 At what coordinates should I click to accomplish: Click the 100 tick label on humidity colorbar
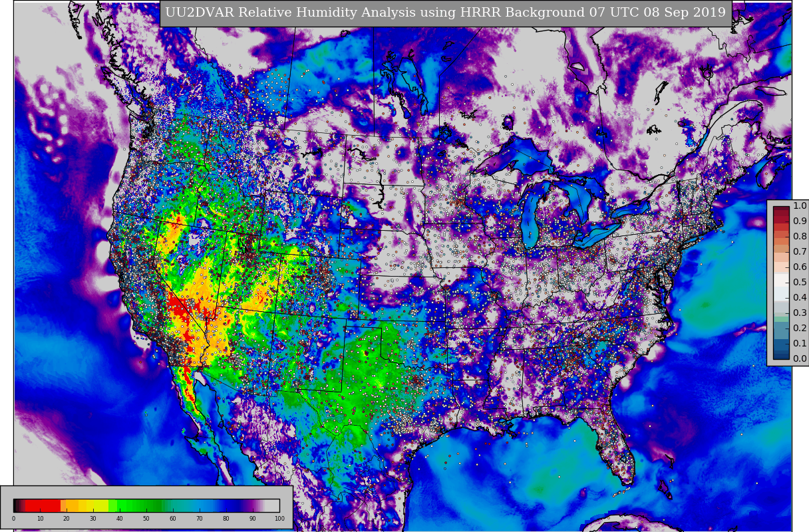click(x=279, y=519)
